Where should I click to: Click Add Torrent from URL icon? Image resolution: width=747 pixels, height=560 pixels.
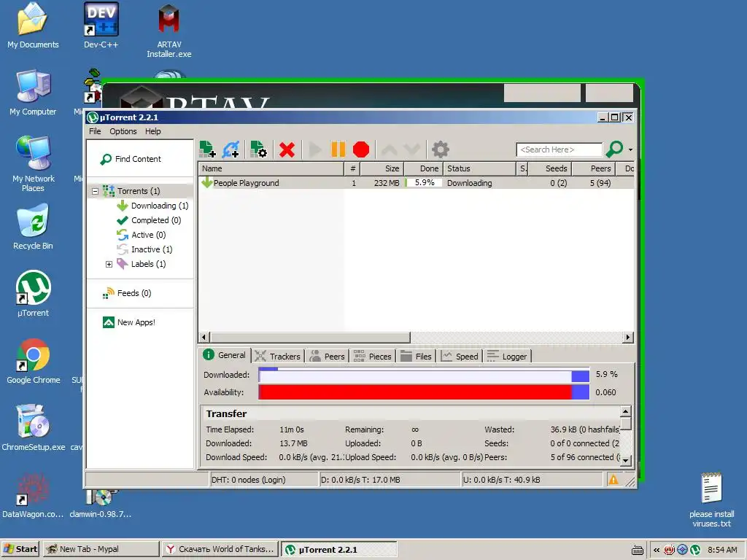pyautogui.click(x=231, y=149)
